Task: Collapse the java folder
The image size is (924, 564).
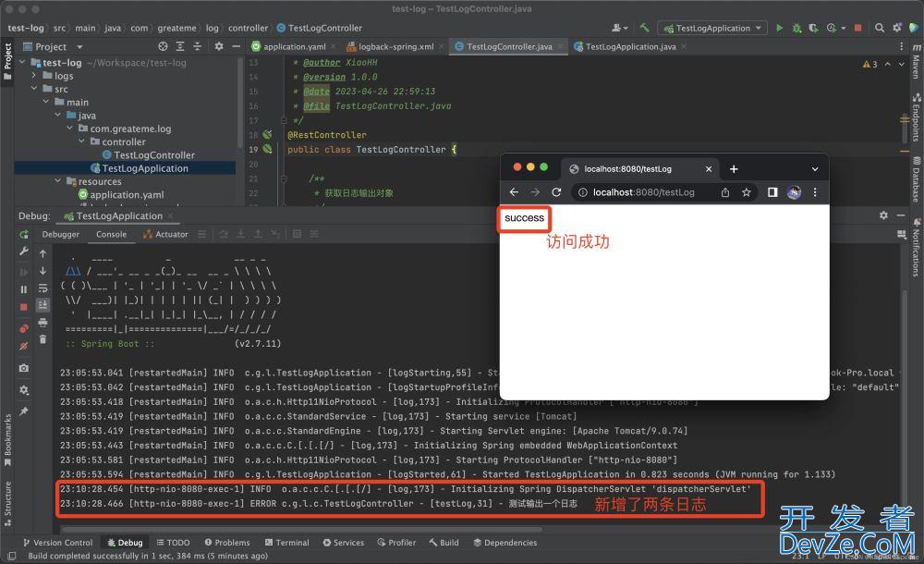Action: (x=57, y=115)
